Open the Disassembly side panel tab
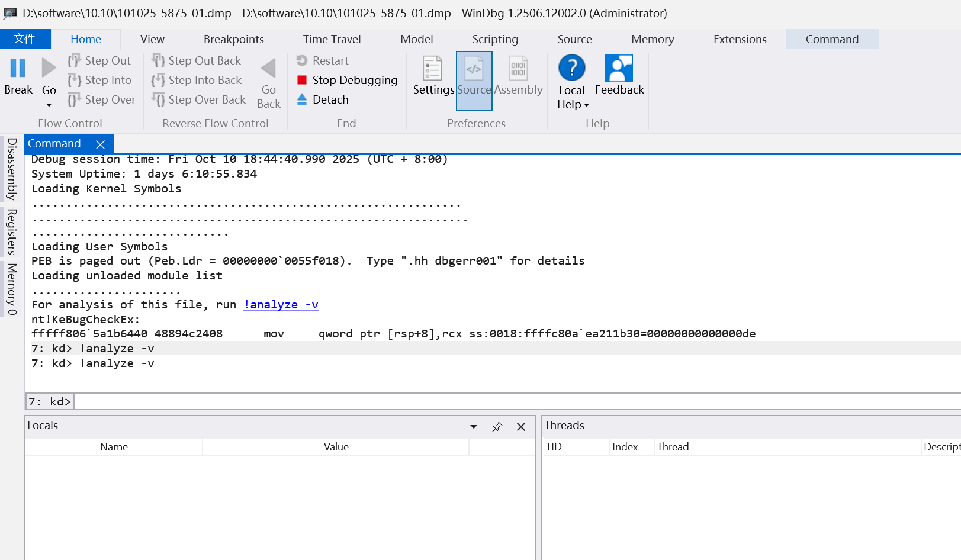Screen dimensions: 961x560 tap(11, 169)
